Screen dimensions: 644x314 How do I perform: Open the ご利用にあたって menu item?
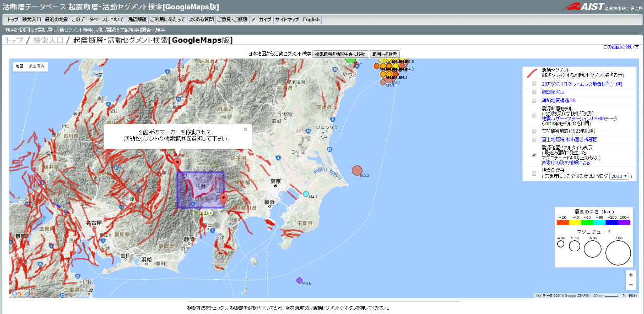point(167,20)
